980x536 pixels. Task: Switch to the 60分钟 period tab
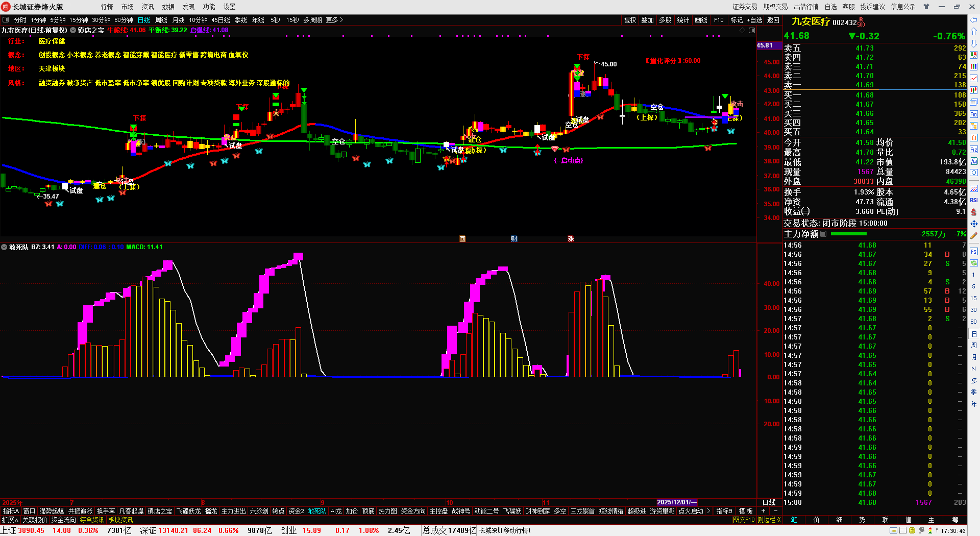click(x=124, y=20)
